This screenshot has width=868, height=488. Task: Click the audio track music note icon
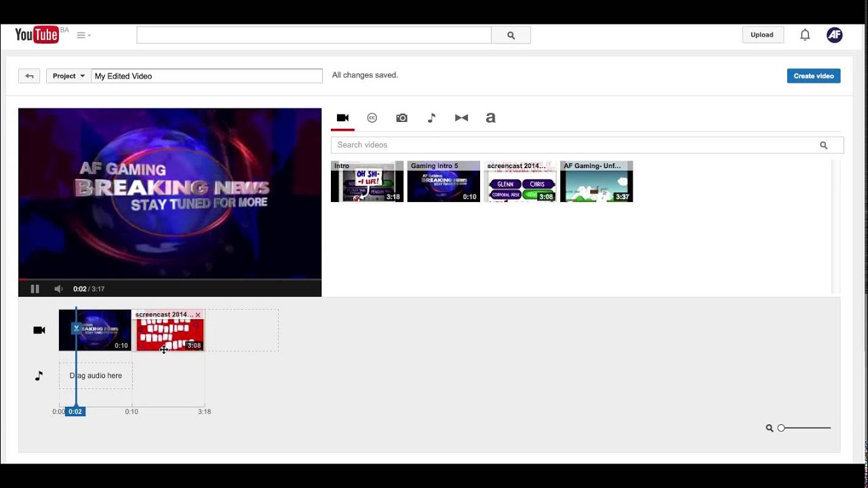pos(39,375)
